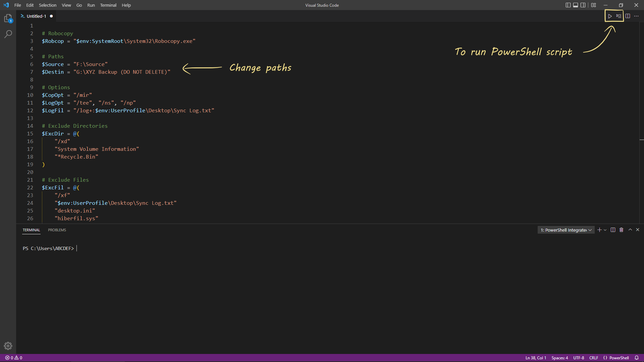This screenshot has width=644, height=362.
Task: Go to line via Ln 38, Col 1
Action: point(536,358)
